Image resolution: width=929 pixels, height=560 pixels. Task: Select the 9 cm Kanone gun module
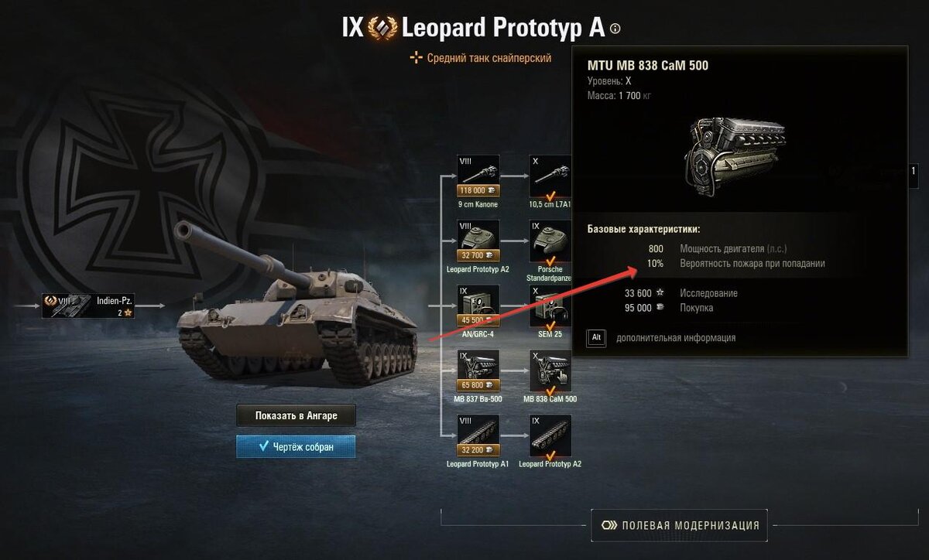[478, 176]
